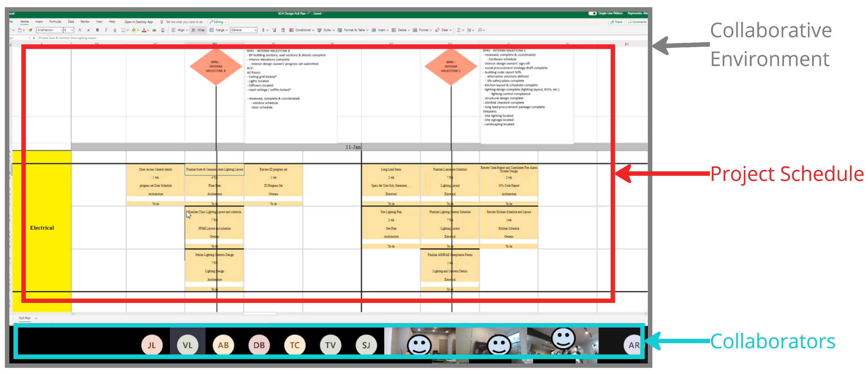The image size is (868, 374).
Task: Open the Formulas ribbon tab
Action: (55, 22)
